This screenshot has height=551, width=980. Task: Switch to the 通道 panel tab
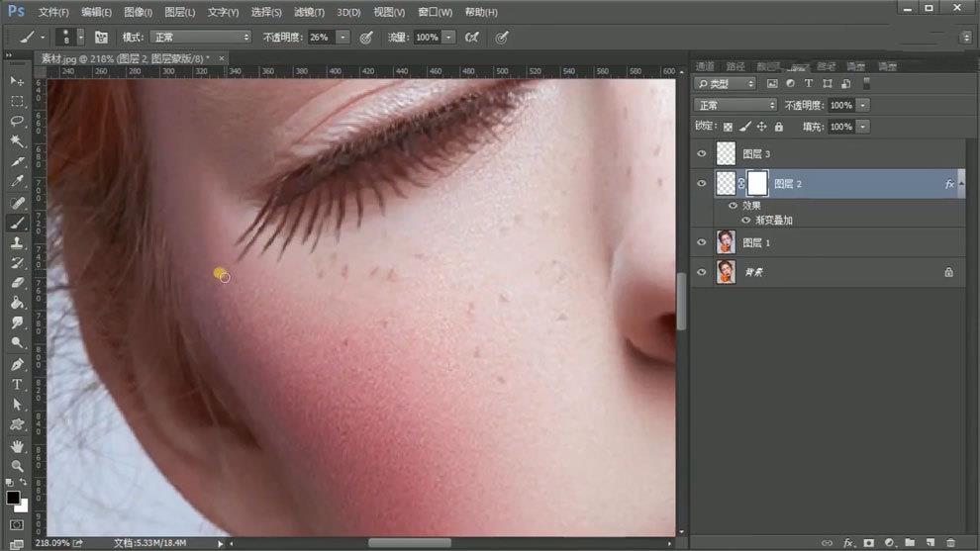point(705,66)
